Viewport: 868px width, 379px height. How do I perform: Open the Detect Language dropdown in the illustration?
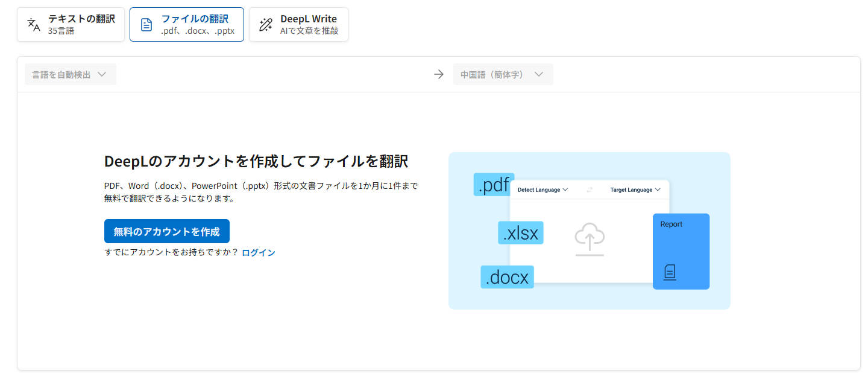point(541,189)
